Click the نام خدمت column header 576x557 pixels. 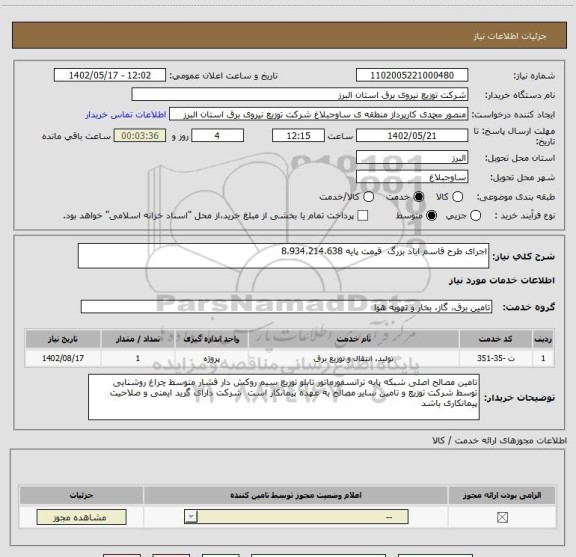353,339
